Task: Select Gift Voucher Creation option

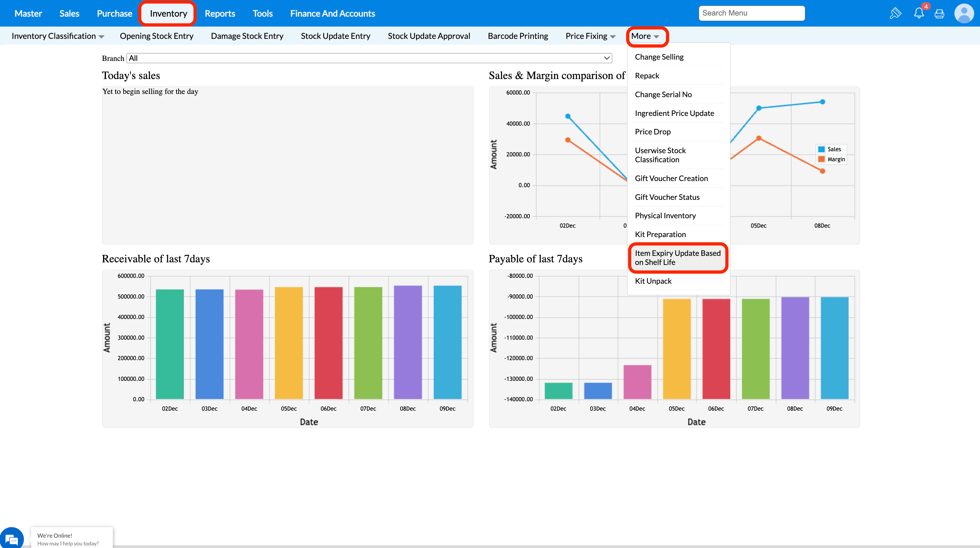Action: (671, 178)
